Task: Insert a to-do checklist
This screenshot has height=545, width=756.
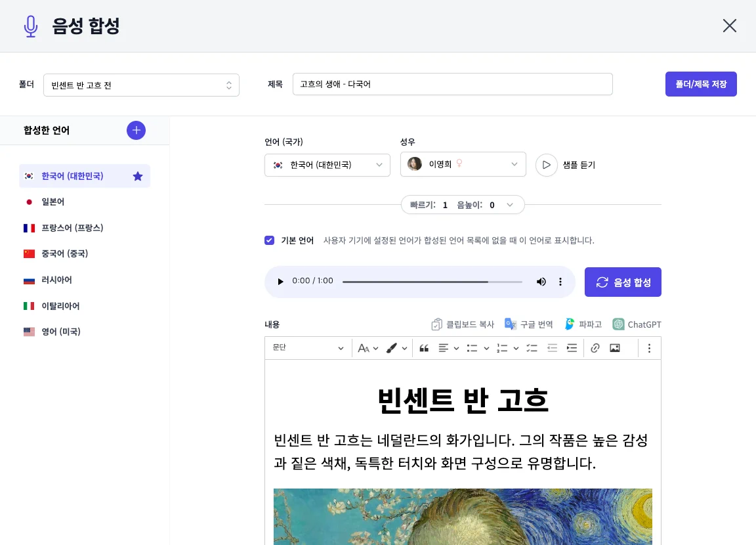Action: (x=532, y=348)
